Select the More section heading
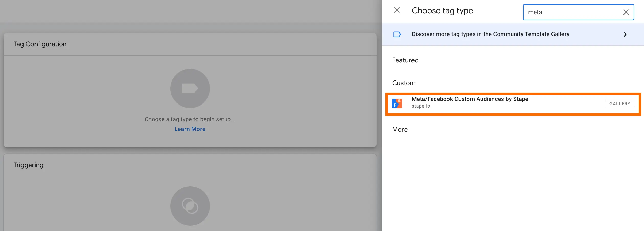Viewport: 644px width, 231px height. coord(400,130)
